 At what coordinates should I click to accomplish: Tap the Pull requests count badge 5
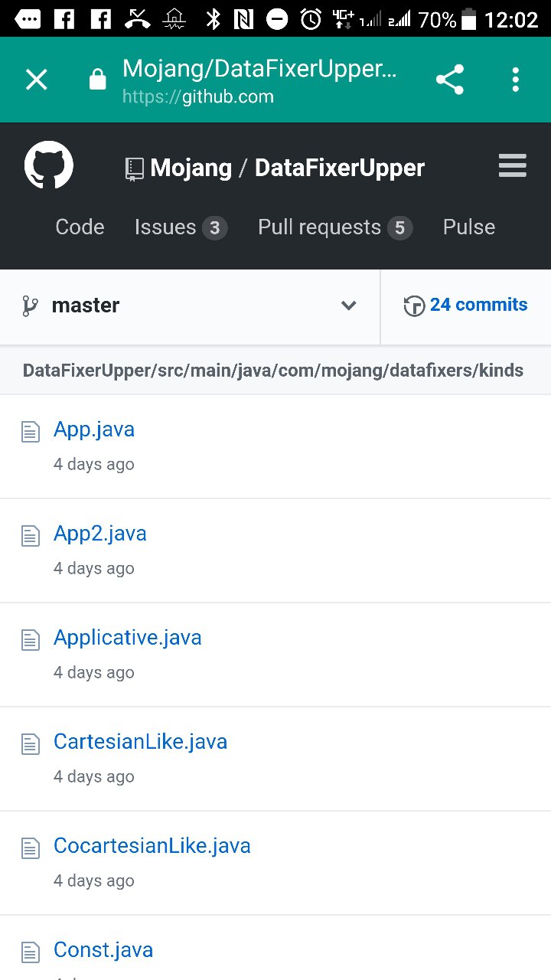click(399, 228)
